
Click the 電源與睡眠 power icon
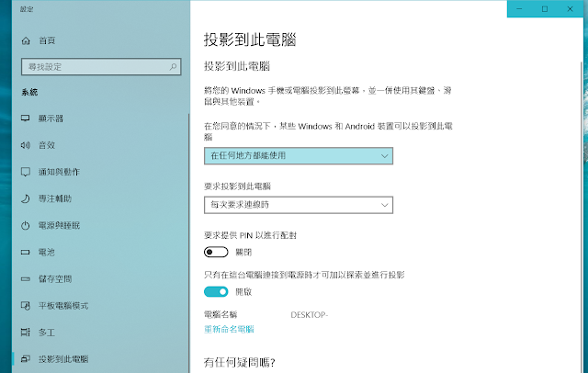tap(25, 225)
